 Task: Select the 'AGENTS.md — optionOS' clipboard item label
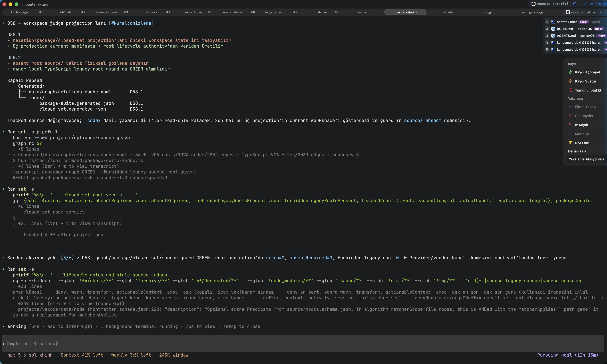pyautogui.click(x=576, y=36)
